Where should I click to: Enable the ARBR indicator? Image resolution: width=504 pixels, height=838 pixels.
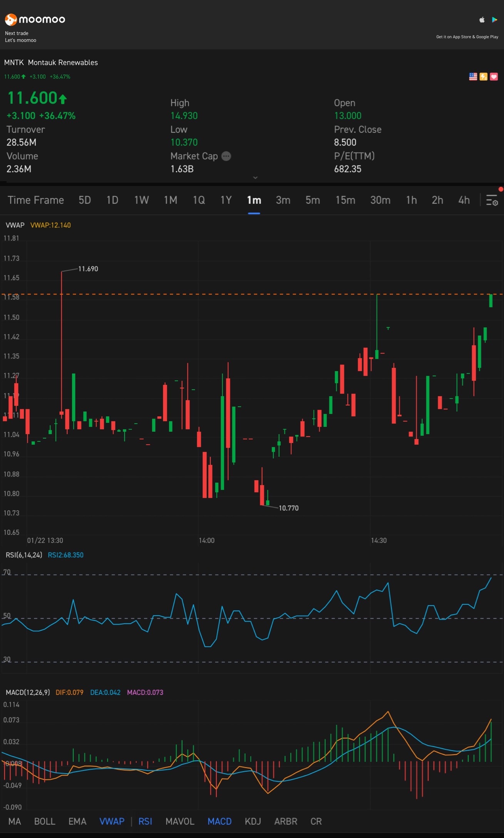pos(286,821)
